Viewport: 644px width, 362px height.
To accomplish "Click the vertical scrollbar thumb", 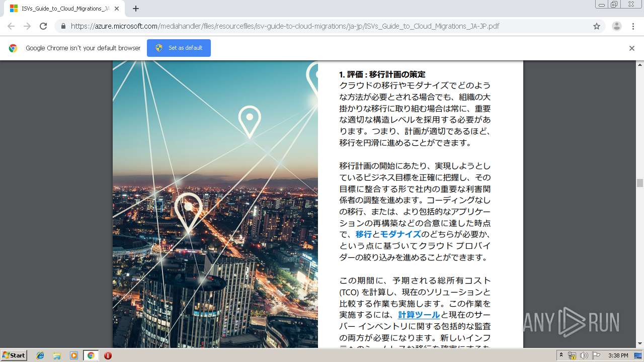I will pos(640,183).
